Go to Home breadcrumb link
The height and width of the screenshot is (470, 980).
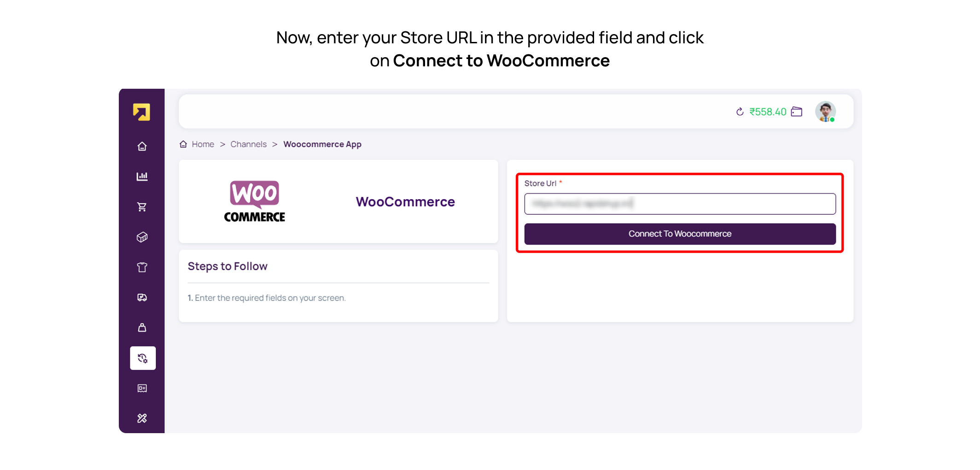pyautogui.click(x=203, y=144)
